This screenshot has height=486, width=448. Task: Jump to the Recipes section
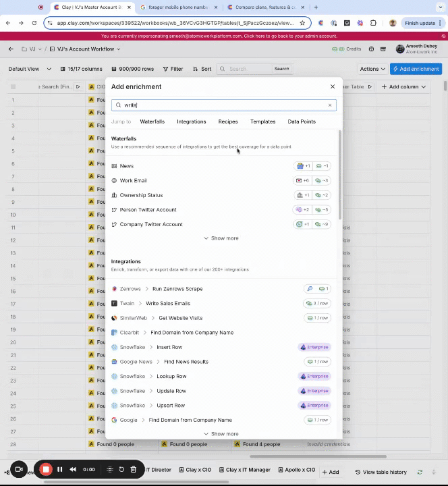click(227, 122)
